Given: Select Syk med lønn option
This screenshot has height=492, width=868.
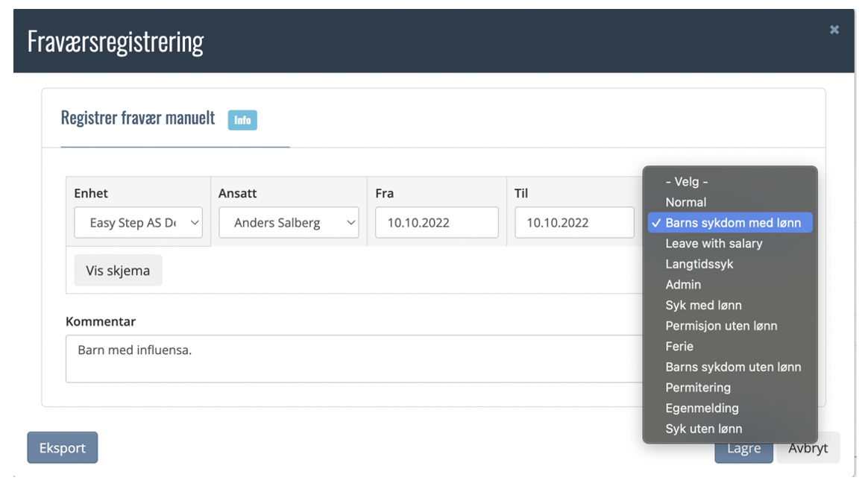Looking at the screenshot, I should [x=703, y=306].
